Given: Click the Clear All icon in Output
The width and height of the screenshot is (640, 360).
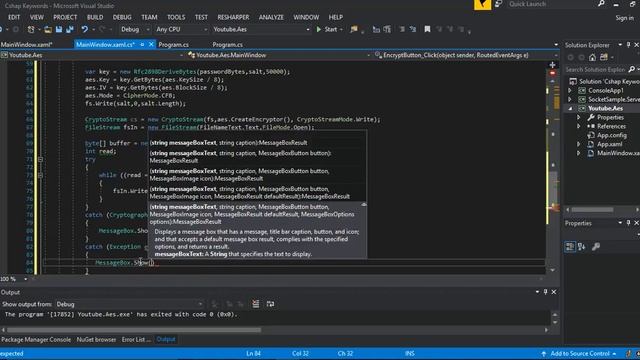Looking at the screenshot, I should [256, 304].
